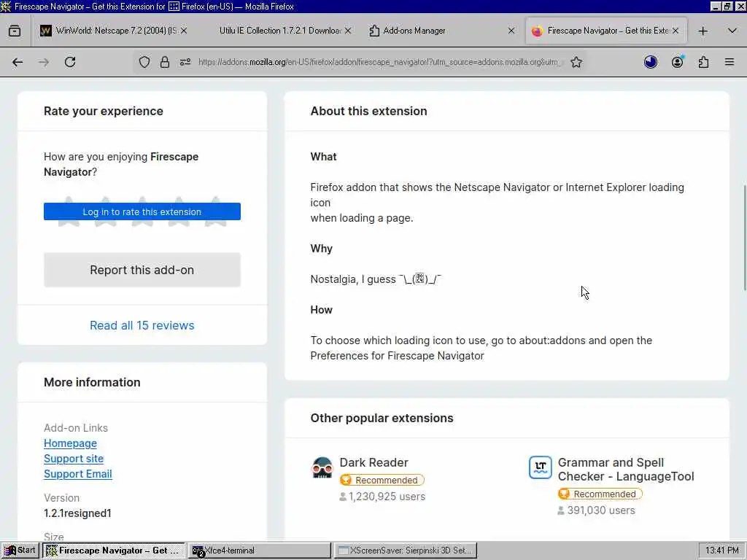Open a new tab with plus button

(x=703, y=31)
